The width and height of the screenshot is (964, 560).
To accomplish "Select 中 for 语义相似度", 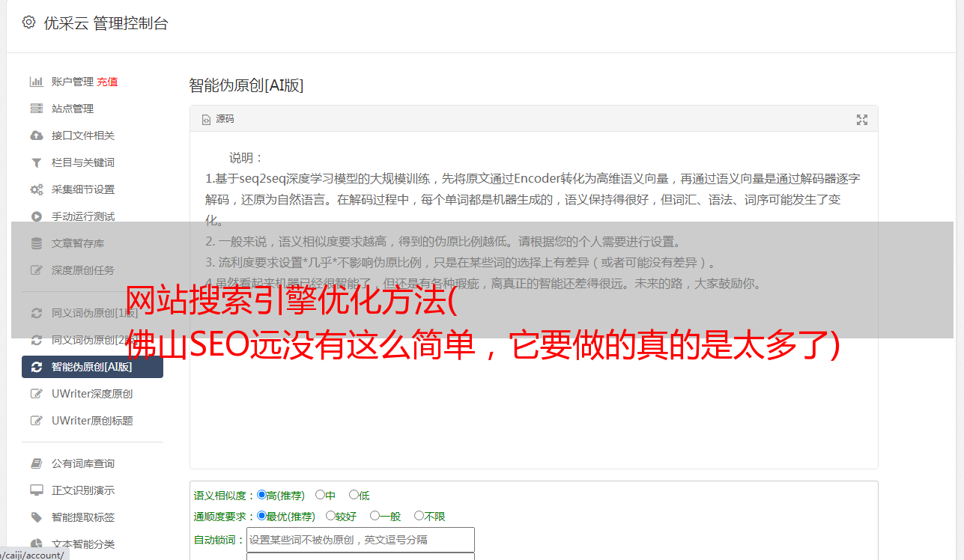I will pyautogui.click(x=320, y=495).
